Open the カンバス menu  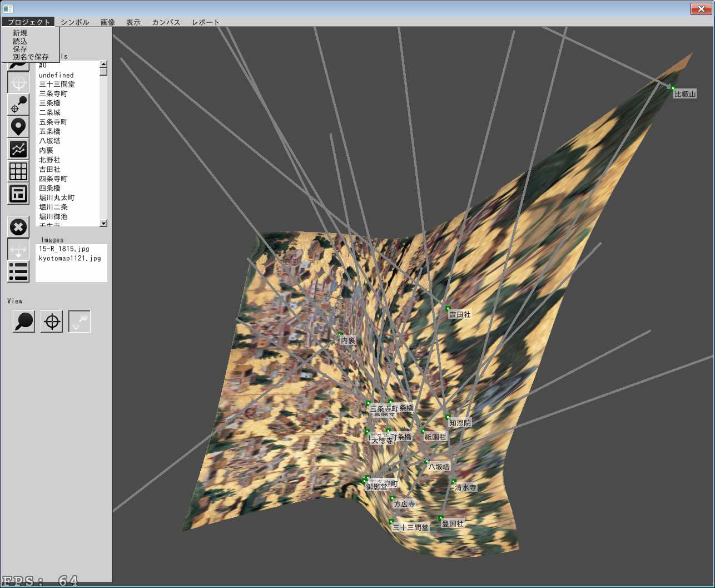click(x=166, y=22)
